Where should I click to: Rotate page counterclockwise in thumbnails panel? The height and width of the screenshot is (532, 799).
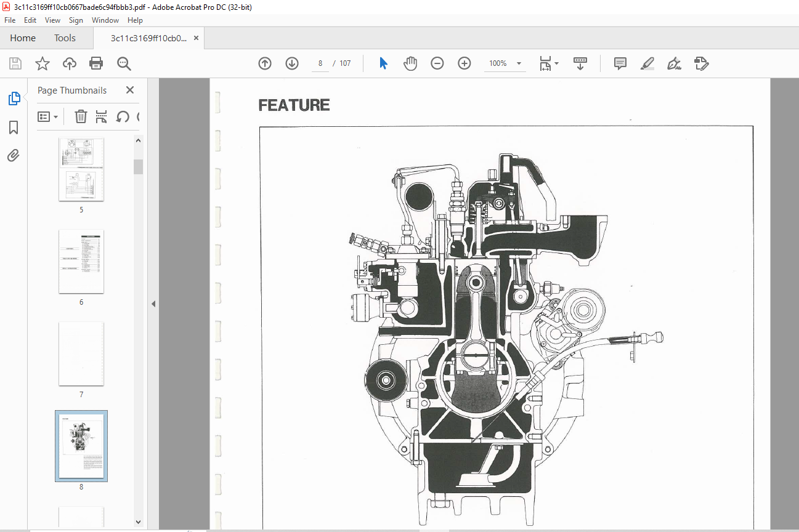(x=123, y=116)
